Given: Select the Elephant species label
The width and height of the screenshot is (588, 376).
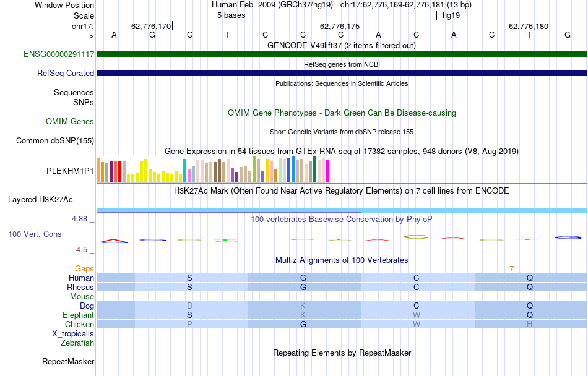Looking at the screenshot, I should [79, 315].
